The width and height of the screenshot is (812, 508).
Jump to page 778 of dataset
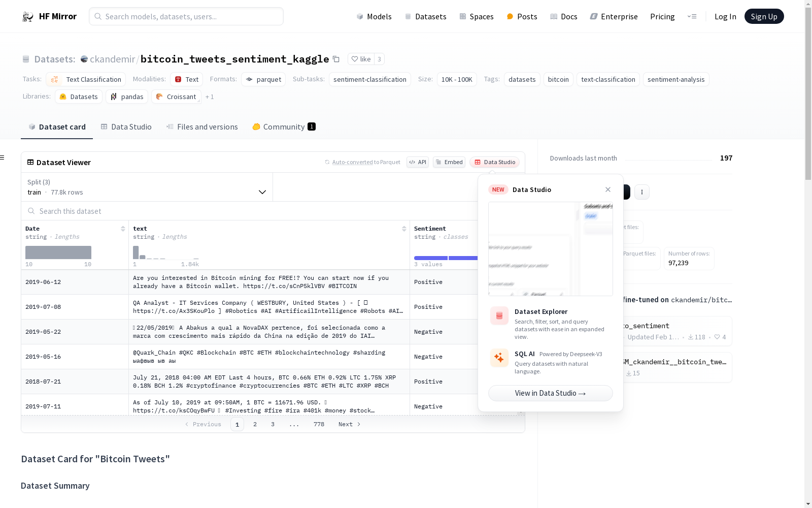coord(319,424)
